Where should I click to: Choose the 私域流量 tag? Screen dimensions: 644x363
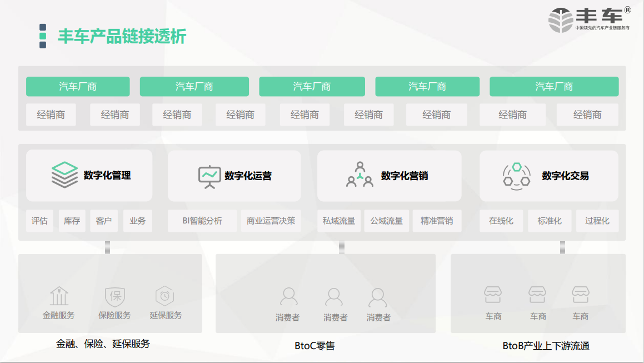339,221
